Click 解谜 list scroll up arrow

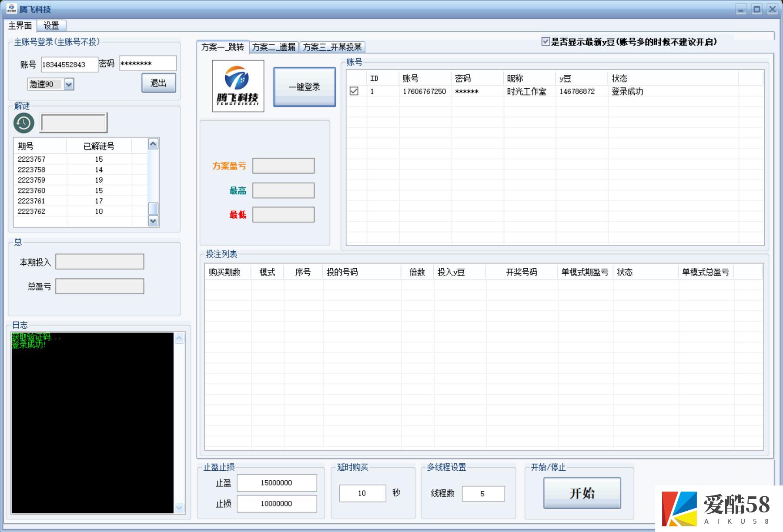click(x=153, y=144)
